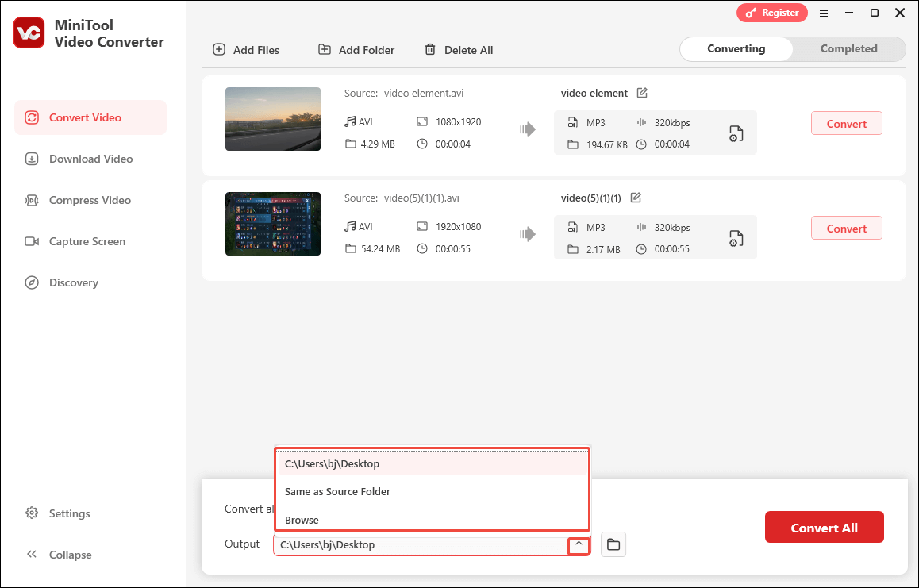919x588 pixels.
Task: Click source text video element.avi
Action: click(424, 93)
